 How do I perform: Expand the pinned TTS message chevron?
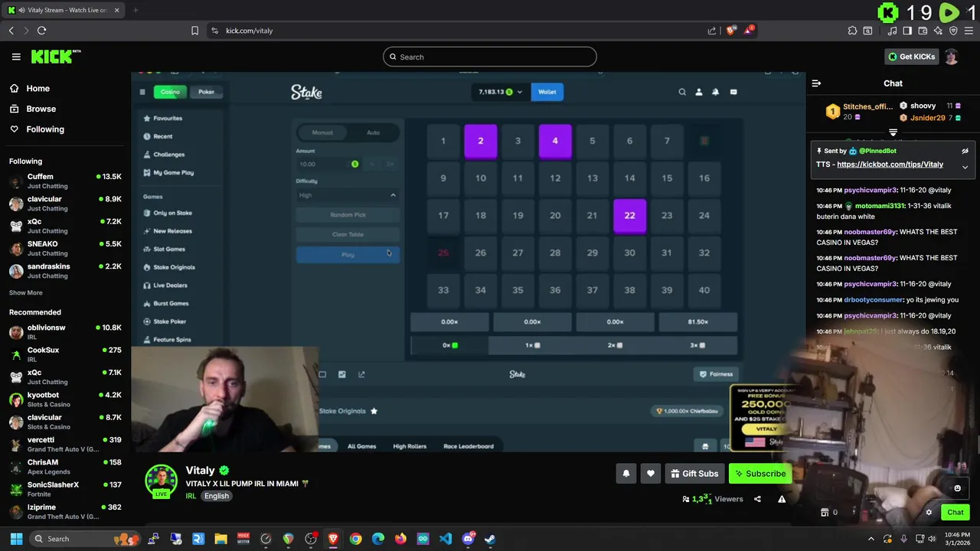965,167
